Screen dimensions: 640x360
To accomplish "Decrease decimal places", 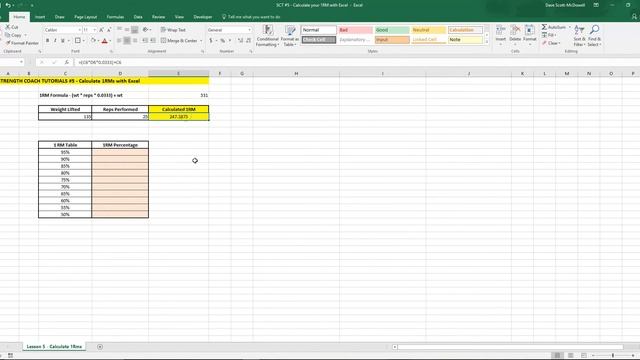I will click(x=249, y=41).
